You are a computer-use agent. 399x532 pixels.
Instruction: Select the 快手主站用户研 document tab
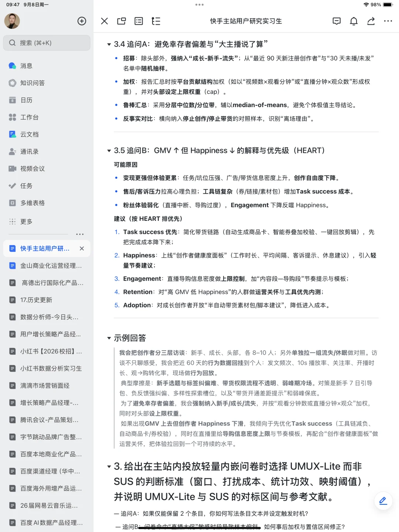[47, 248]
